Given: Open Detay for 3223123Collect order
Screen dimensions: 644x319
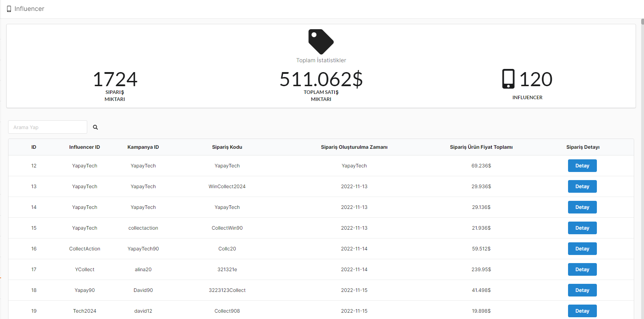Looking at the screenshot, I should tap(582, 290).
